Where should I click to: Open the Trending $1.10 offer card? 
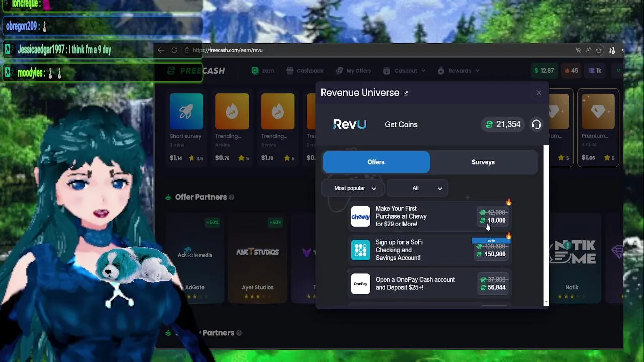pyautogui.click(x=278, y=128)
